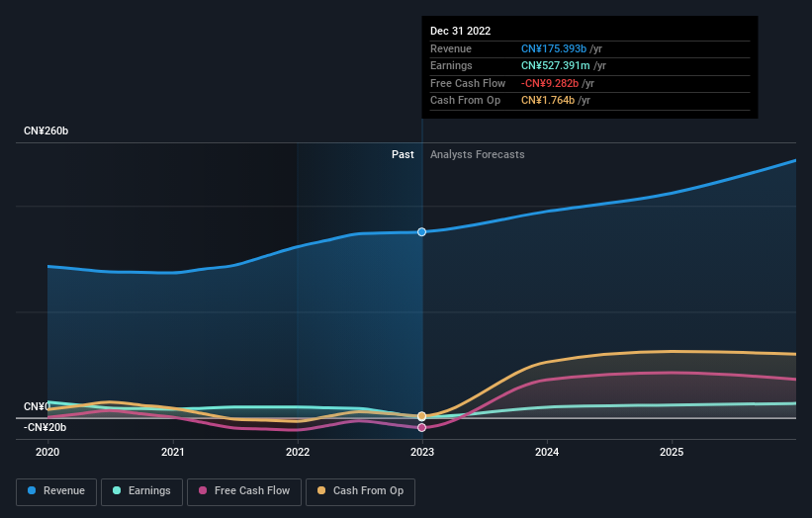This screenshot has width=812, height=518.
Task: Select the revenue data point at 2023
Action: coord(422,232)
